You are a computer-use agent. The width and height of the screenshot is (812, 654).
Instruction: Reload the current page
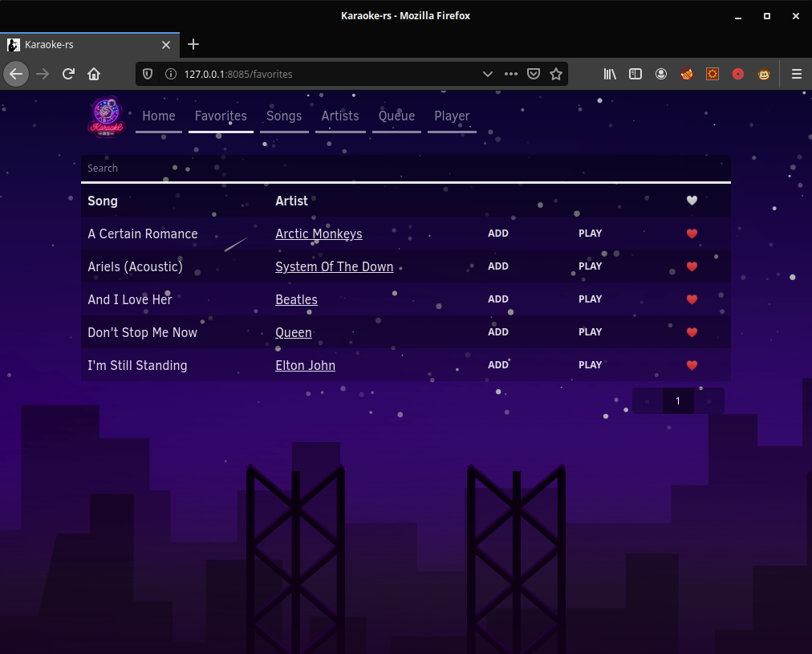68,74
